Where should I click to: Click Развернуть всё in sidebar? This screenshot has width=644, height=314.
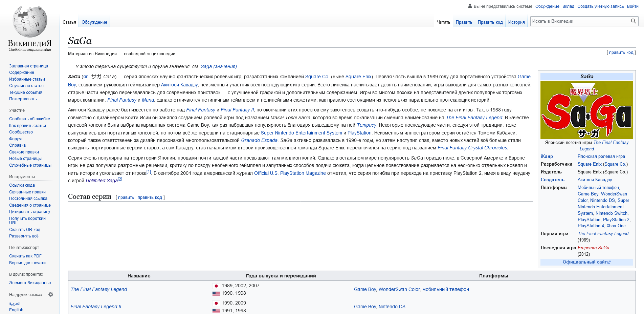point(24,236)
